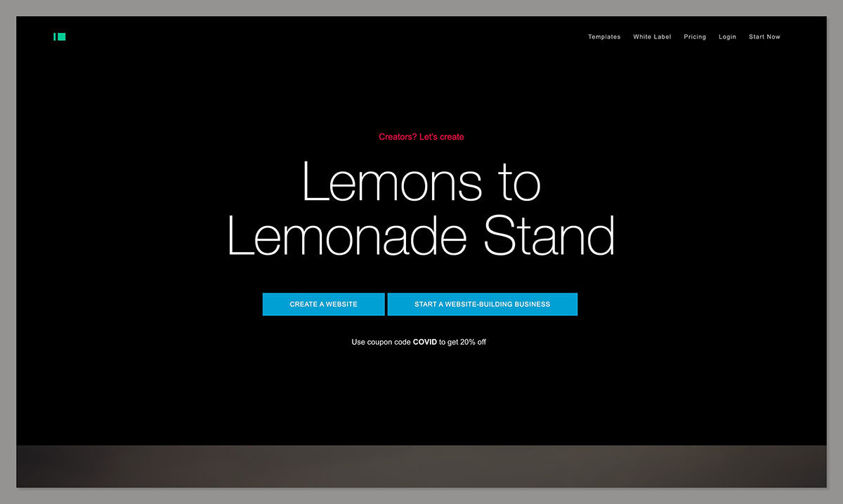Click the "Lemons to" headline line
The width and height of the screenshot is (843, 504).
(421, 183)
